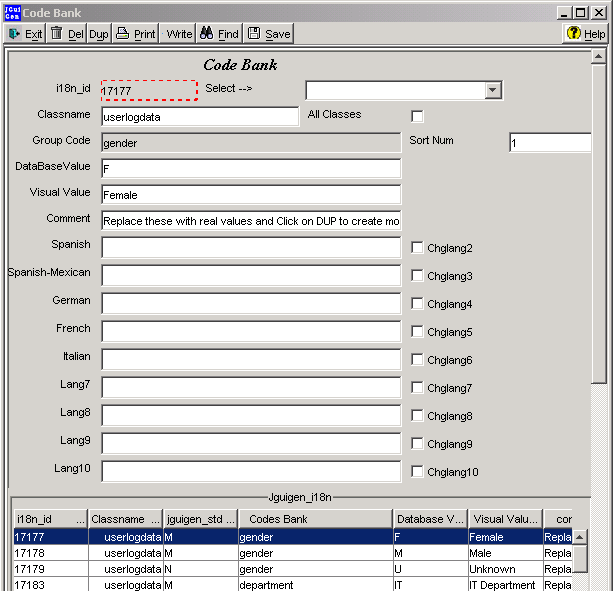Close the Code Bank window
Screen dimensions: 613x591
pos(599,13)
